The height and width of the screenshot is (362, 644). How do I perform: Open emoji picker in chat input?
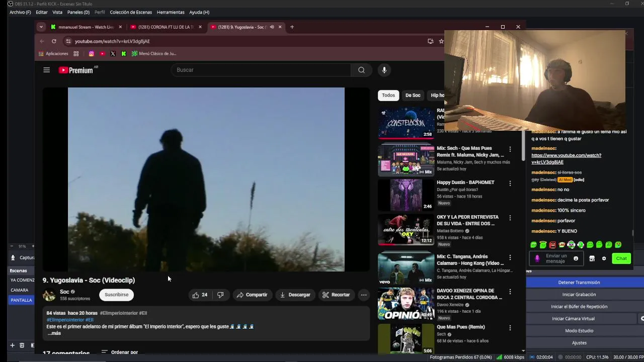(576, 258)
